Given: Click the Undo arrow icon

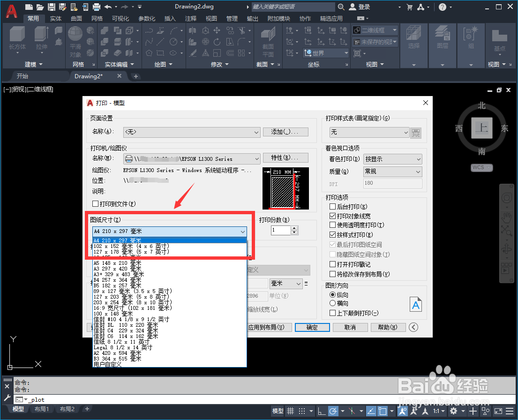Looking at the screenshot, I should click(x=108, y=7).
